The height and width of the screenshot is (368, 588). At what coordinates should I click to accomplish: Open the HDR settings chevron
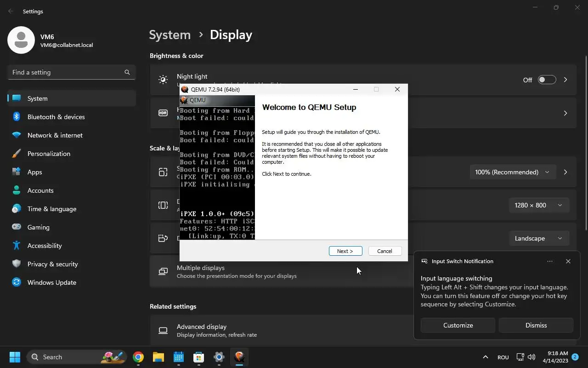point(565,113)
